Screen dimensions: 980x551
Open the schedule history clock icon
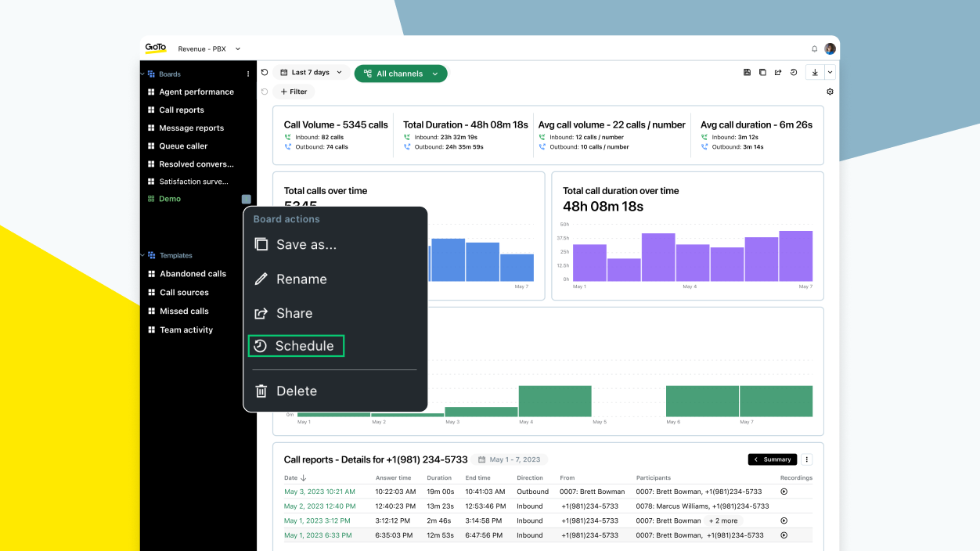pos(793,72)
